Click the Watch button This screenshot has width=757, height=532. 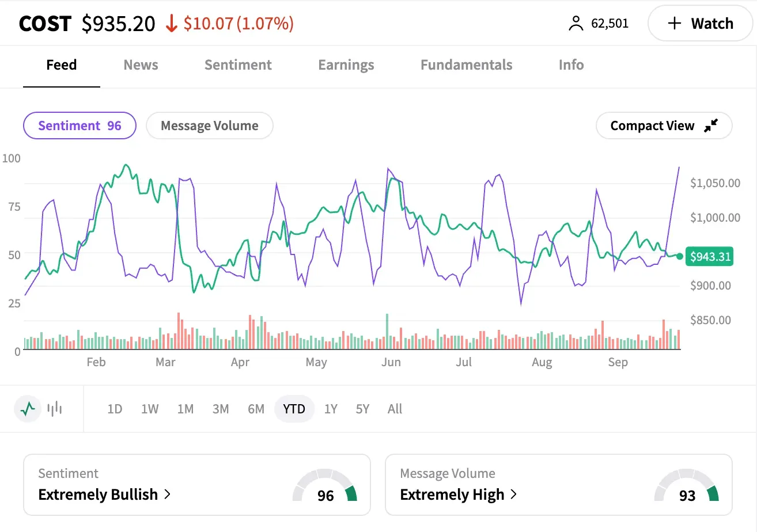point(700,24)
